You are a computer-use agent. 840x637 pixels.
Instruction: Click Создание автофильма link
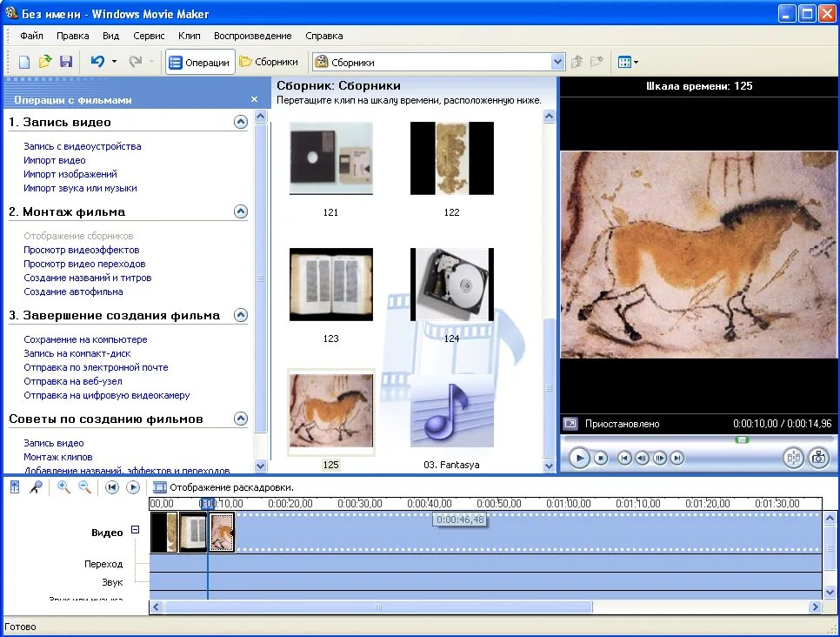click(73, 292)
